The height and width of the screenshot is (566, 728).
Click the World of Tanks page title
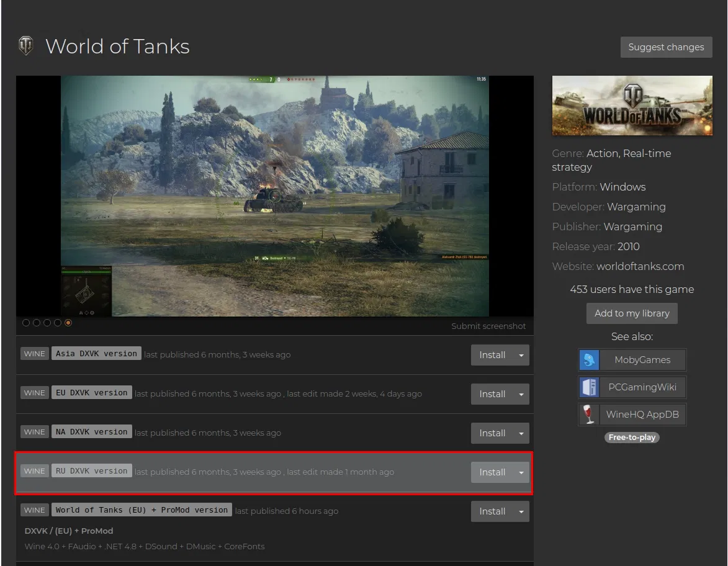[x=117, y=47]
